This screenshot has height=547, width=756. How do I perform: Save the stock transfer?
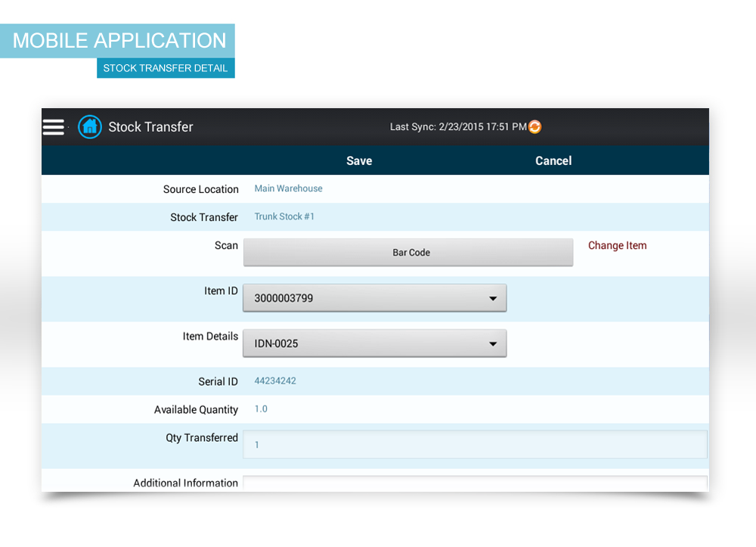359,160
